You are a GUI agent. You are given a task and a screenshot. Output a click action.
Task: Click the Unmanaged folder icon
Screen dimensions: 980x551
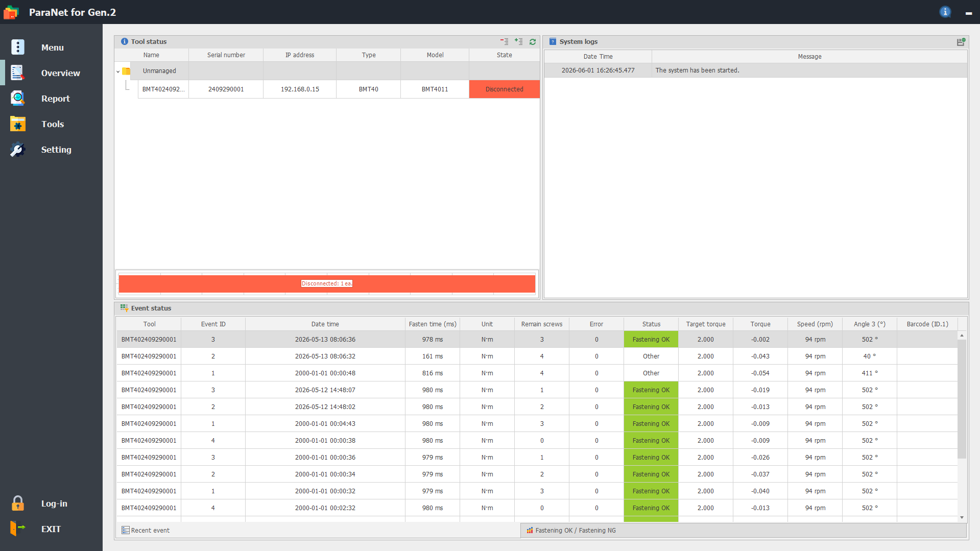(x=126, y=71)
